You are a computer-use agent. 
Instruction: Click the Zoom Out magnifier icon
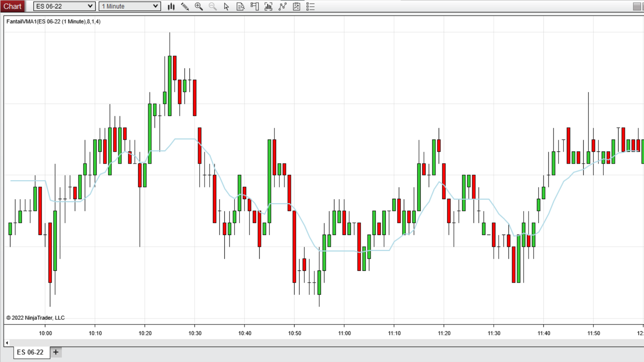[213, 6]
